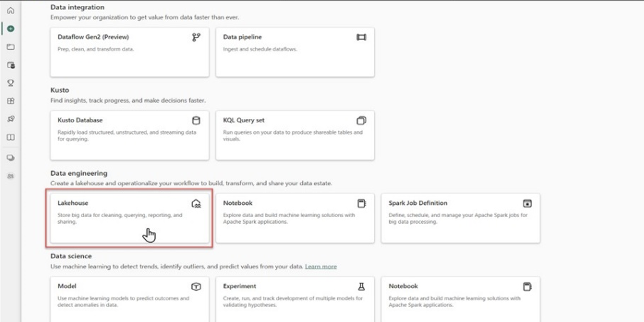The height and width of the screenshot is (322, 644).
Task: Click the rocket Deployment pipelines sidebar icon
Action: pyautogui.click(x=11, y=119)
